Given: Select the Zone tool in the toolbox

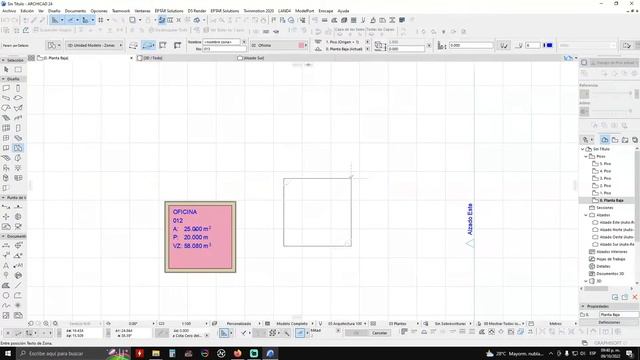Looking at the screenshot, I should (18, 148).
